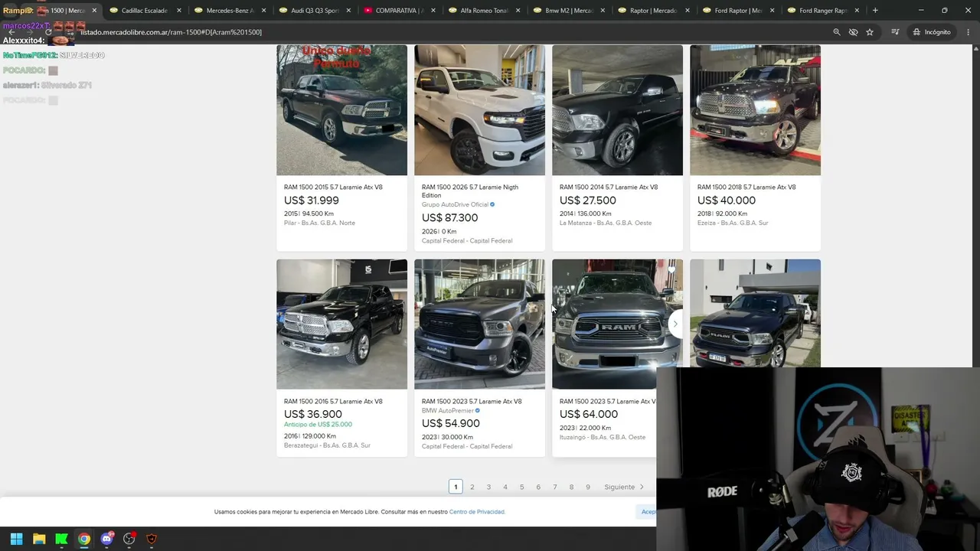Open listing title RAM 1500 2015 5.7 Laramie

(333, 187)
